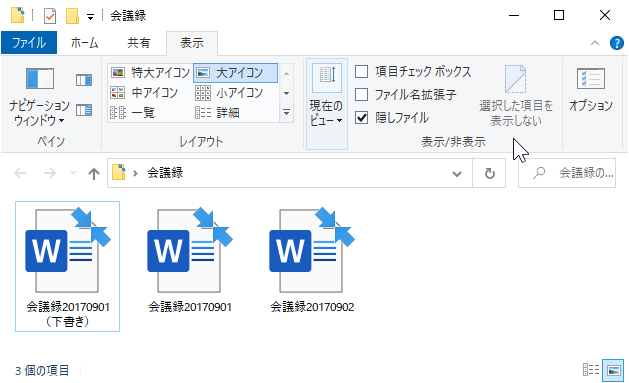
Task: Toggle the Details pane icon
Action: click(x=84, y=110)
